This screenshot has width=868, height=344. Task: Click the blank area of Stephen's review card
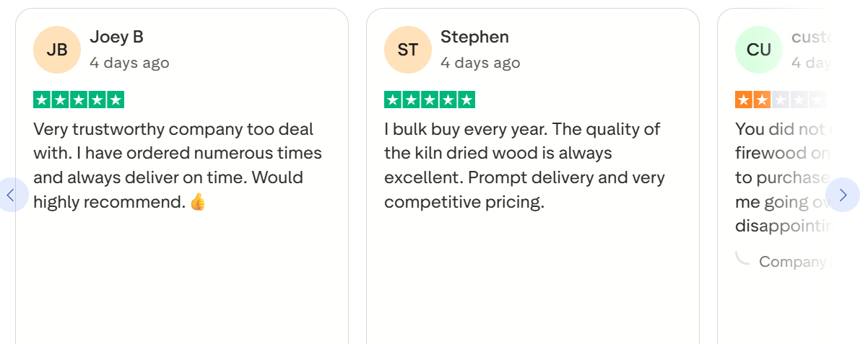point(532,281)
